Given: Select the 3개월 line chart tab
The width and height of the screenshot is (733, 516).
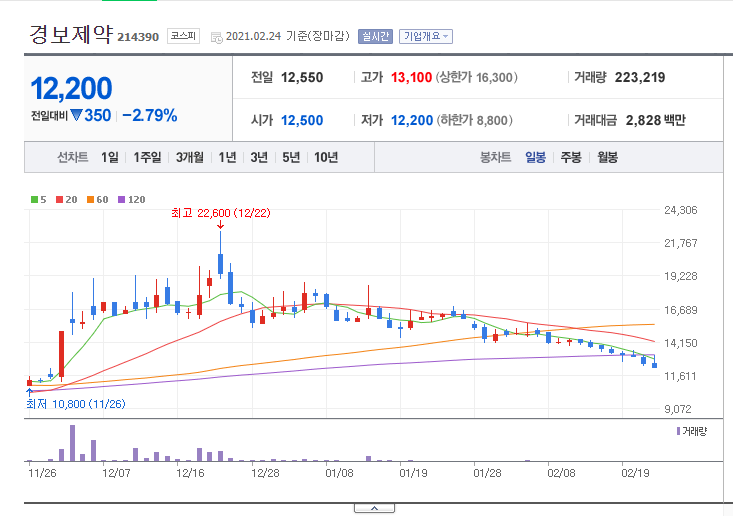Looking at the screenshot, I should [x=190, y=158].
